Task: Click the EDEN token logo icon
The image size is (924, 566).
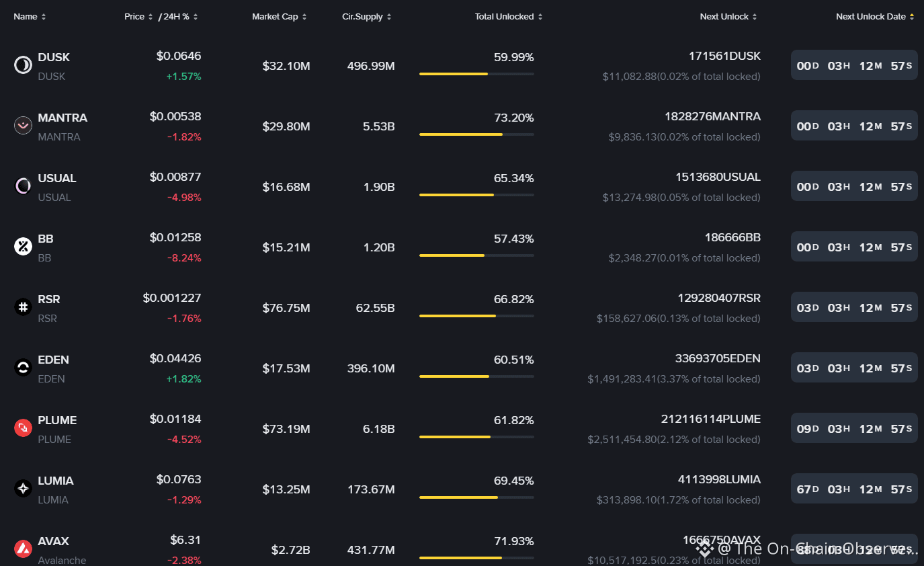Action: click(23, 368)
